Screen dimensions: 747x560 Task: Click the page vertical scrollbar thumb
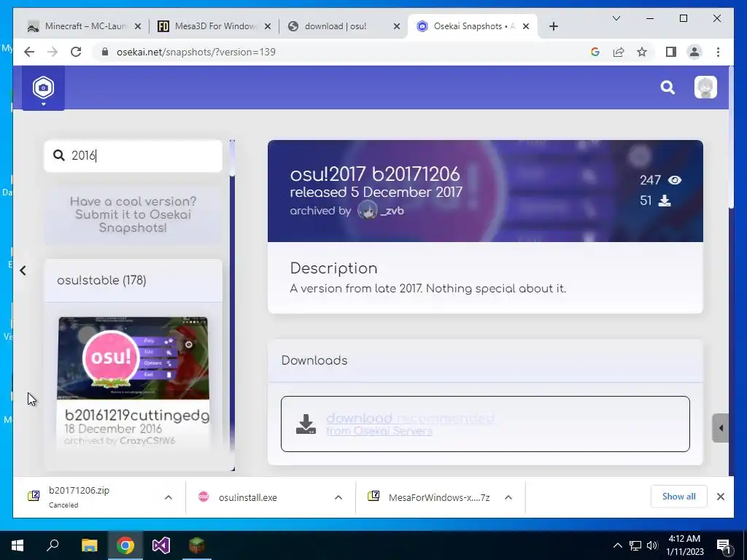pyautogui.click(x=731, y=137)
